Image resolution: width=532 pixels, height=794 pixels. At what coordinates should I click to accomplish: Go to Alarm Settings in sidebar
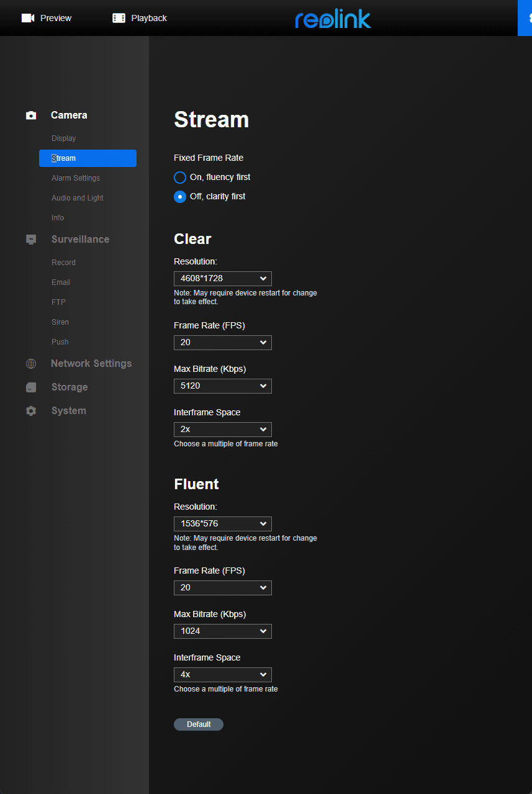(75, 178)
